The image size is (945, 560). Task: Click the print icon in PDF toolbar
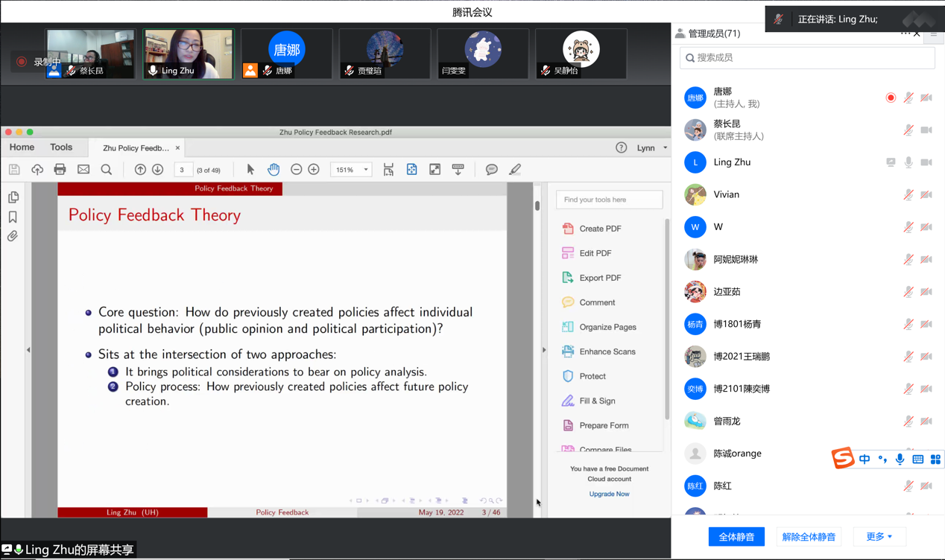tap(60, 170)
